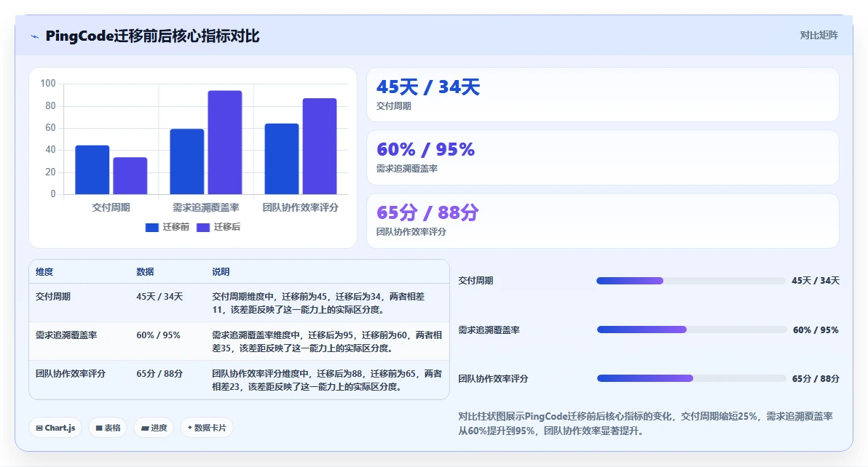Image resolution: width=868 pixels, height=467 pixels.
Task: Select the 进度 chip
Action: [154, 428]
